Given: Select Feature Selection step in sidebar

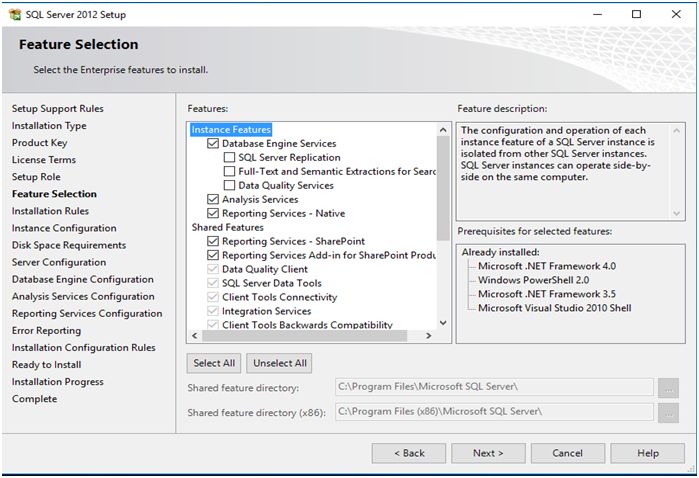Looking at the screenshot, I should click(x=54, y=194).
